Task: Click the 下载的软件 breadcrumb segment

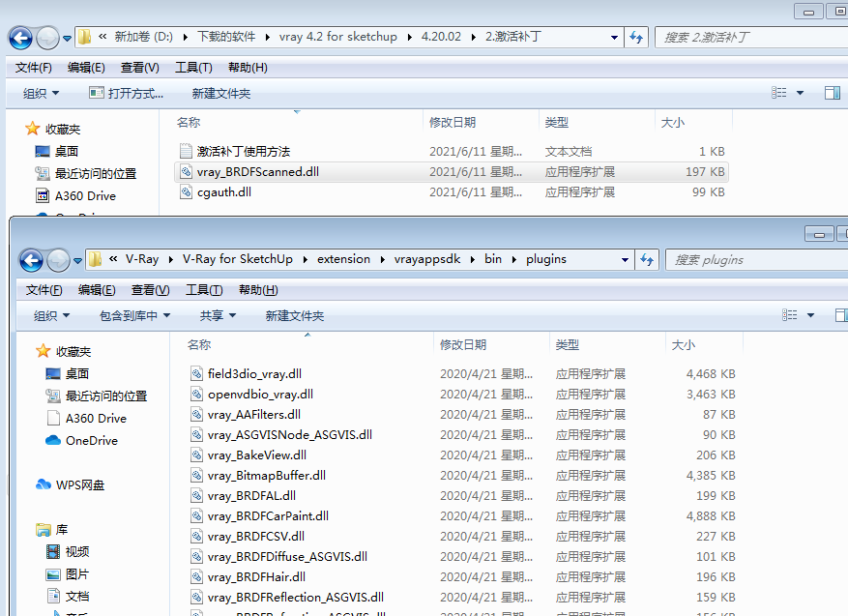Action: (x=226, y=37)
